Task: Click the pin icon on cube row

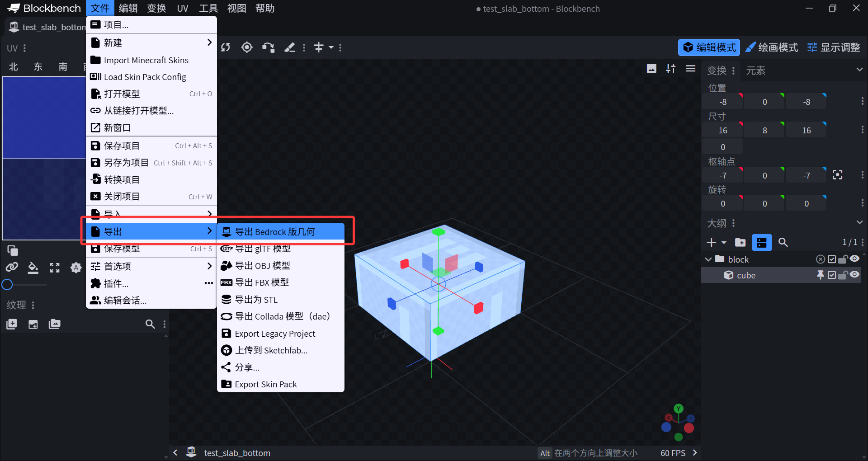Action: pyautogui.click(x=820, y=275)
